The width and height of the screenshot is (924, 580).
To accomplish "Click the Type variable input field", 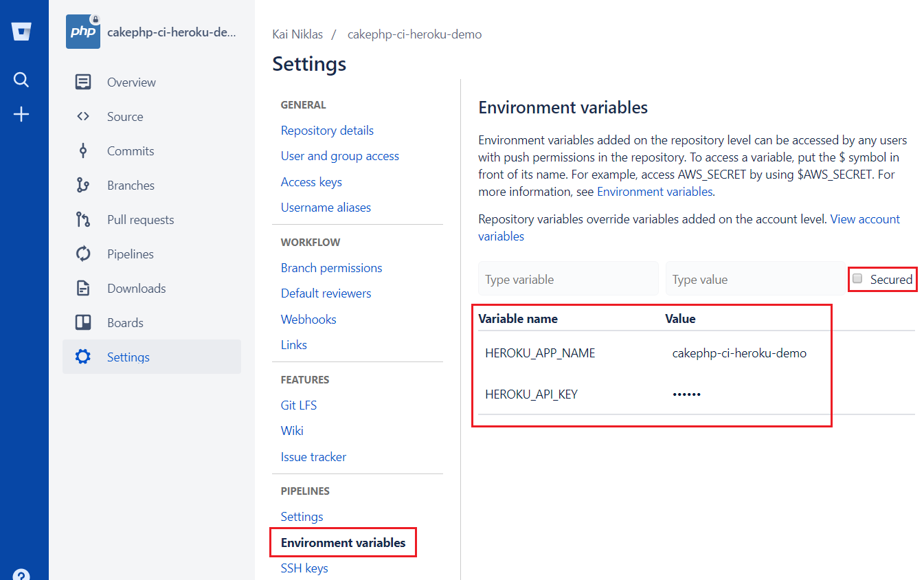I will pos(568,279).
